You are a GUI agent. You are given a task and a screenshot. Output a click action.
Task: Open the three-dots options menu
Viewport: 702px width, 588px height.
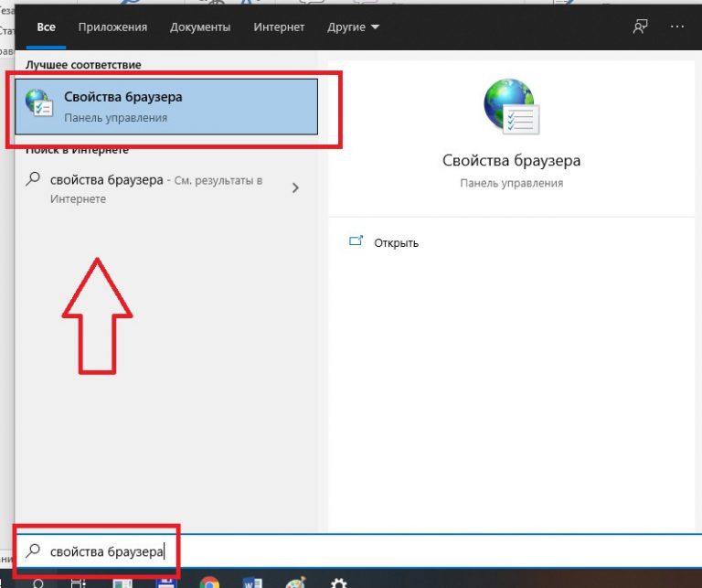(676, 27)
